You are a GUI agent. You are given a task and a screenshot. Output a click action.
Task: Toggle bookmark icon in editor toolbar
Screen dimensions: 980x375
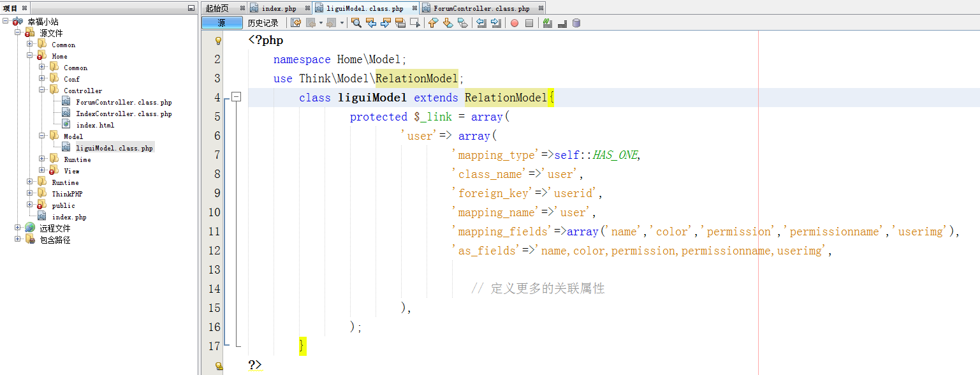(463, 23)
